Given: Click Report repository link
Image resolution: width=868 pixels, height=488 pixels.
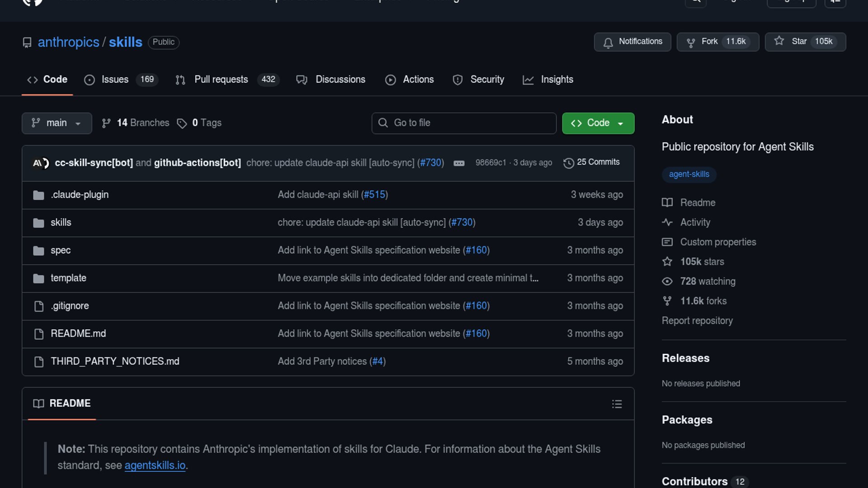Looking at the screenshot, I should point(697,321).
